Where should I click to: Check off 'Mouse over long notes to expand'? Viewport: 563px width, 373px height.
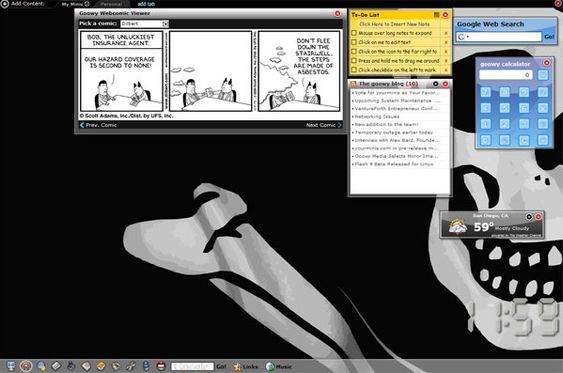tap(354, 33)
